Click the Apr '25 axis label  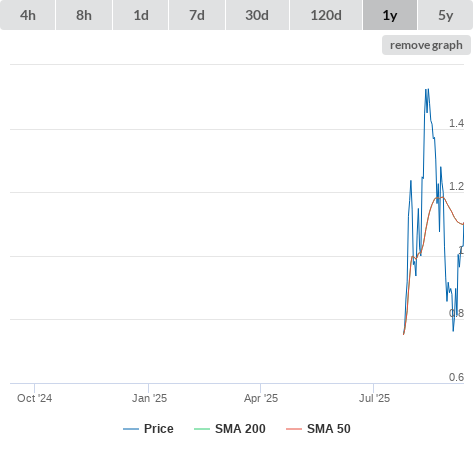(x=261, y=398)
